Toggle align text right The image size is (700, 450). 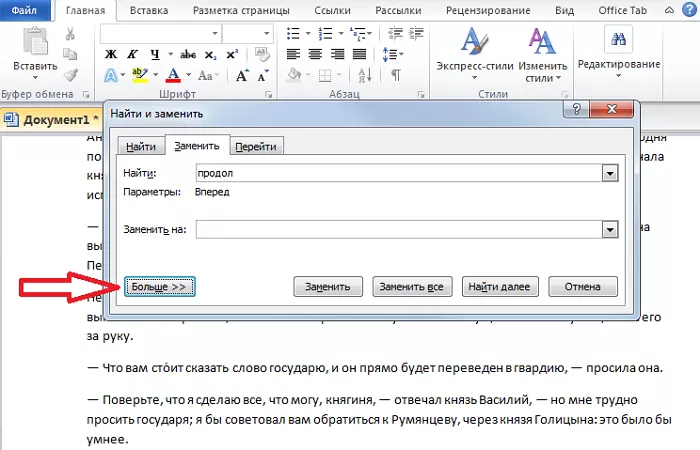click(x=338, y=54)
